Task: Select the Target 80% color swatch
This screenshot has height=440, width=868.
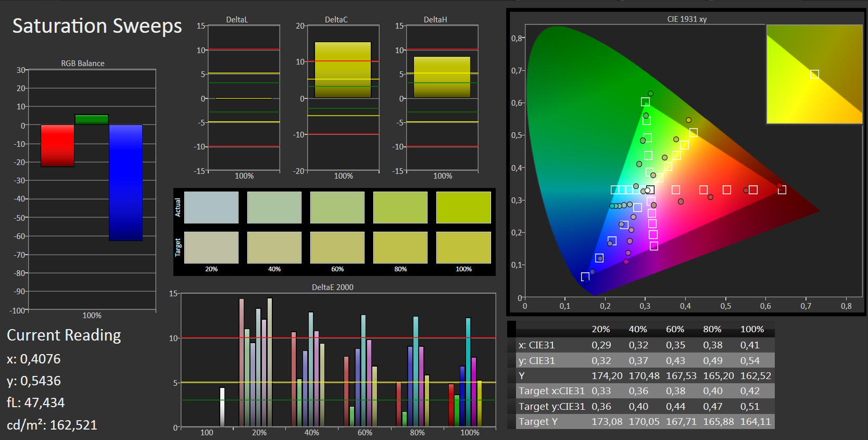Action: pyautogui.click(x=400, y=247)
